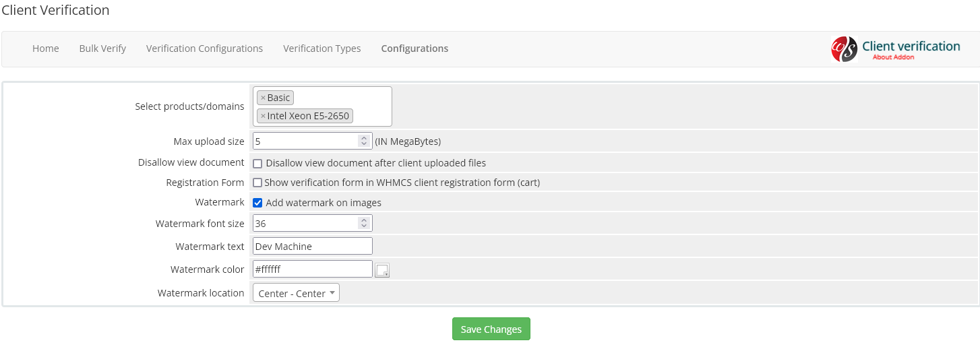Image resolution: width=980 pixels, height=351 pixels.
Task: Open the watermark color picker swatch
Action: [x=382, y=270]
